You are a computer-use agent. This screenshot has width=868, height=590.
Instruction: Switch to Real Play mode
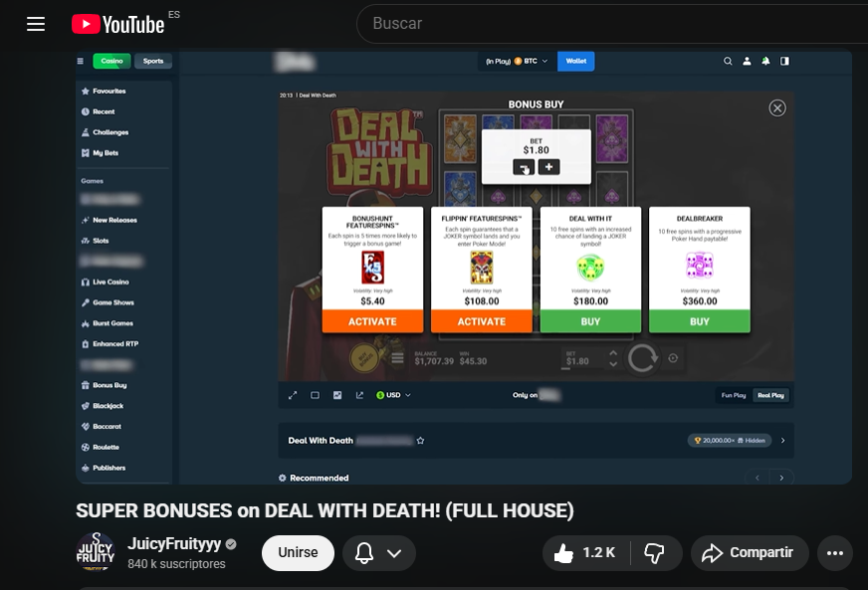(770, 395)
